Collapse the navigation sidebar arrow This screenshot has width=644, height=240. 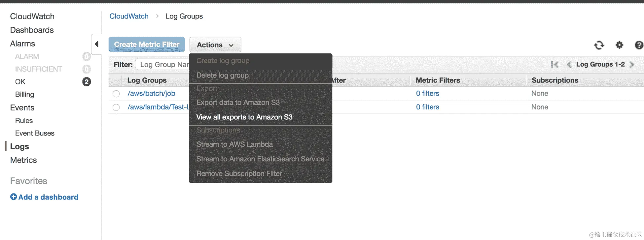pyautogui.click(x=96, y=44)
